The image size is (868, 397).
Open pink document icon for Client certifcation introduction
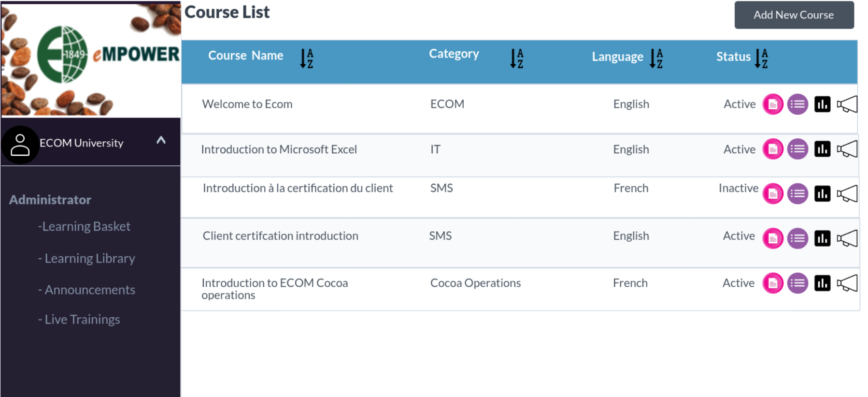[x=772, y=238]
